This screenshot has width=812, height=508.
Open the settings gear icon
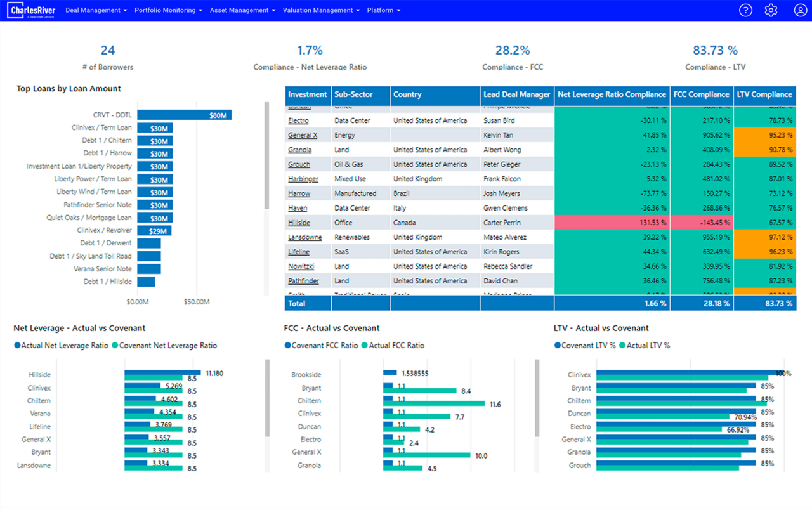(x=771, y=10)
